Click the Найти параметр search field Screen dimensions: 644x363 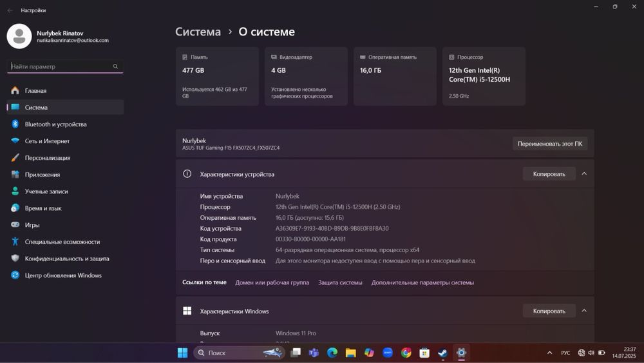tap(65, 66)
